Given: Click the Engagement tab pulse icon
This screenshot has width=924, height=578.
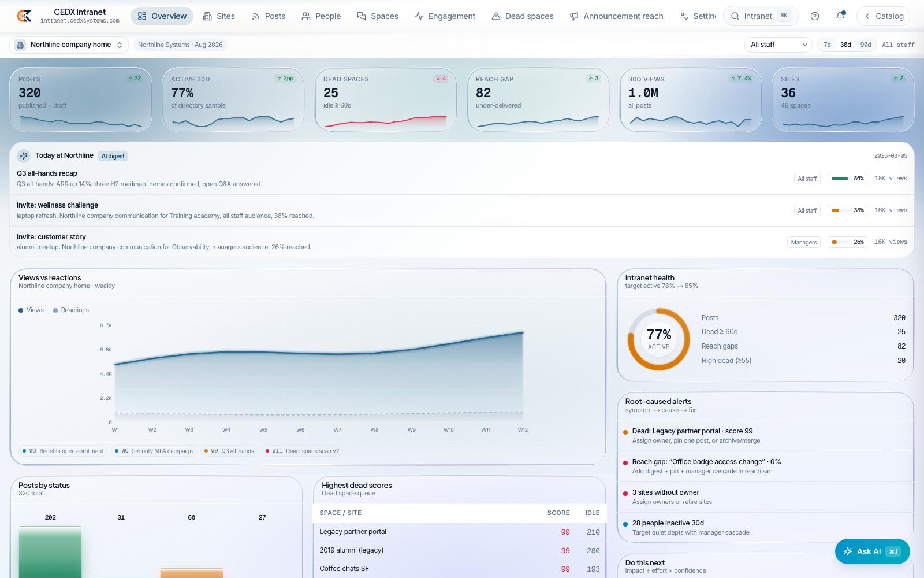Looking at the screenshot, I should (419, 16).
